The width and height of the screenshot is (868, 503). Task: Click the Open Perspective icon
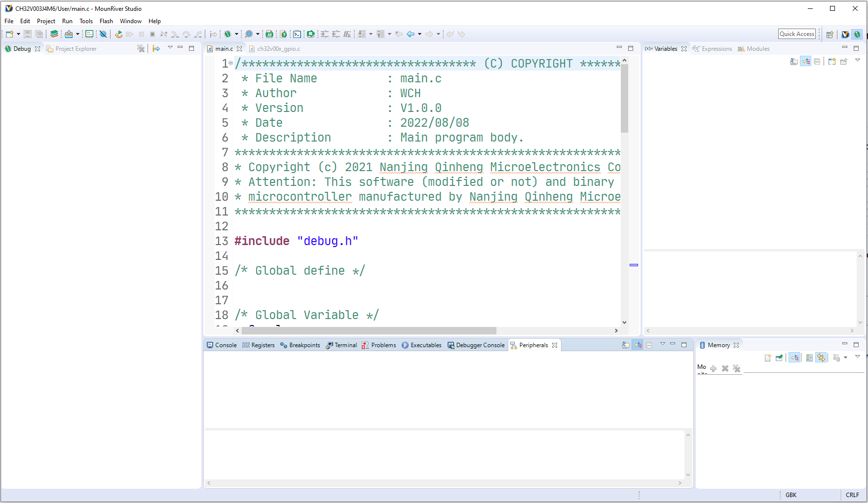pos(830,34)
